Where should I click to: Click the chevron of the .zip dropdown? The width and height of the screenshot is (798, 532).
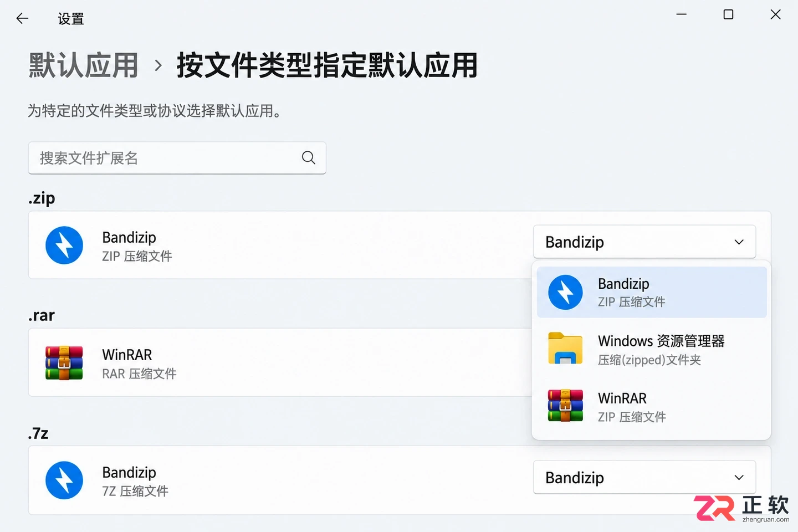tap(739, 242)
